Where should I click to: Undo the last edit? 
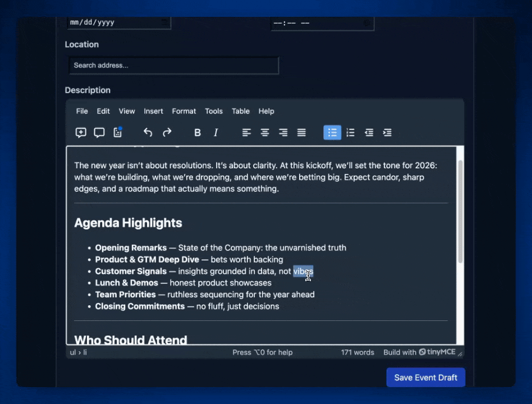point(148,132)
